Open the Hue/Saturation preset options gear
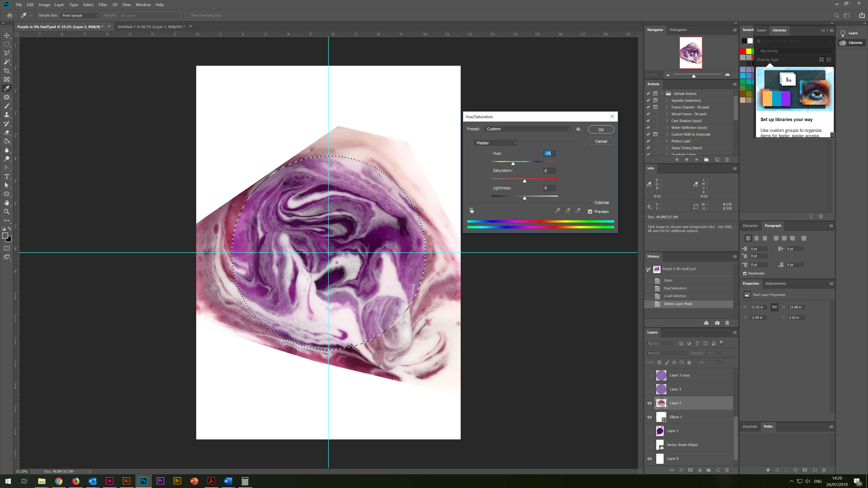868x488 pixels. pos(579,129)
